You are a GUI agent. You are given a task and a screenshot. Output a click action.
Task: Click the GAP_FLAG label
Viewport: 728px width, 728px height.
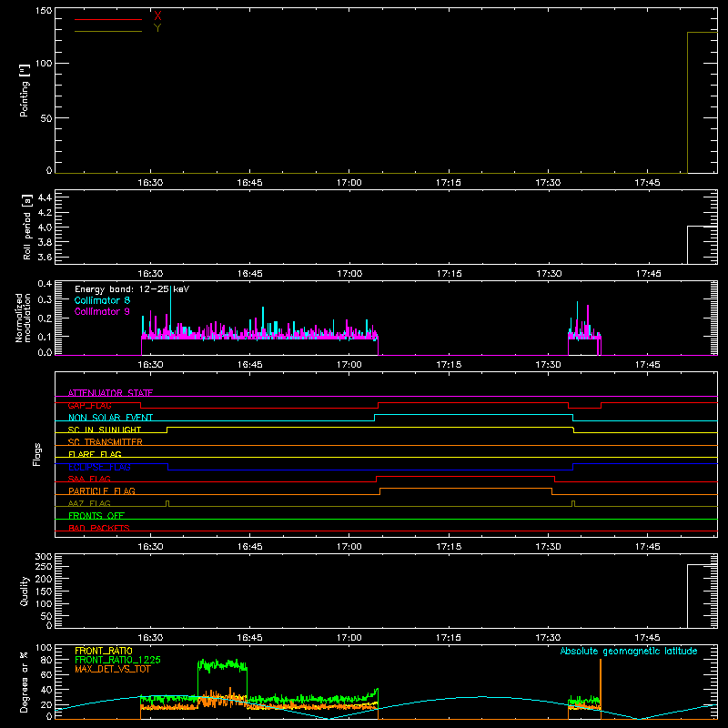tap(89, 405)
